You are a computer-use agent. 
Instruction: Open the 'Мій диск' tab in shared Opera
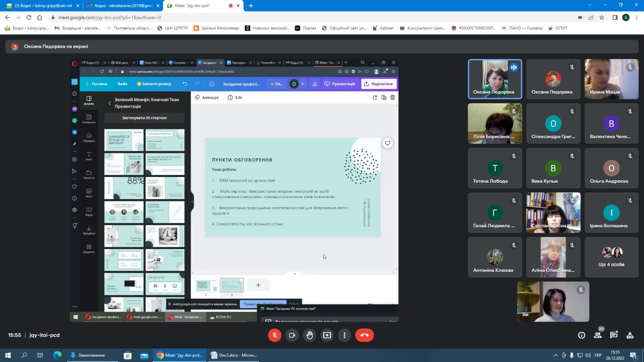pos(122,63)
